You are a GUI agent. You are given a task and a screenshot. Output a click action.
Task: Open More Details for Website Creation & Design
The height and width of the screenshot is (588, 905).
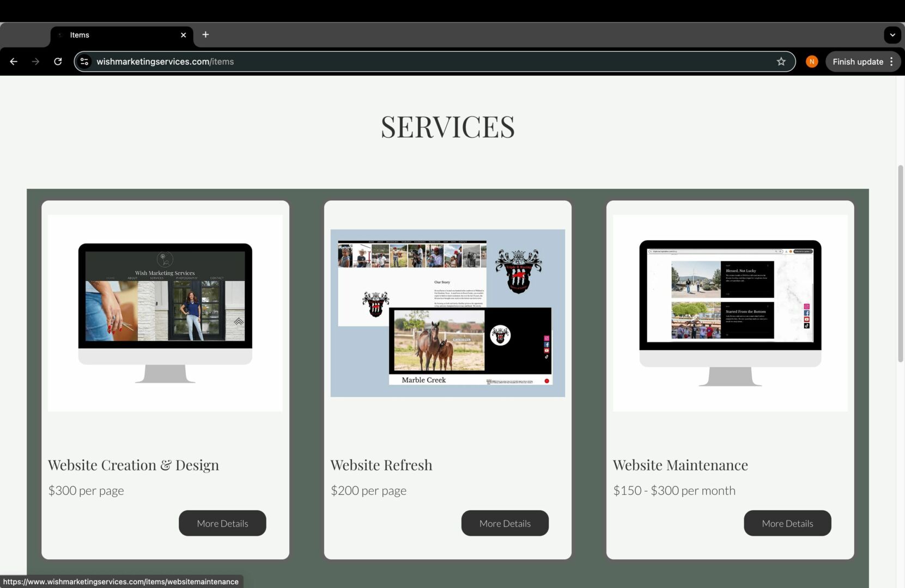222,523
